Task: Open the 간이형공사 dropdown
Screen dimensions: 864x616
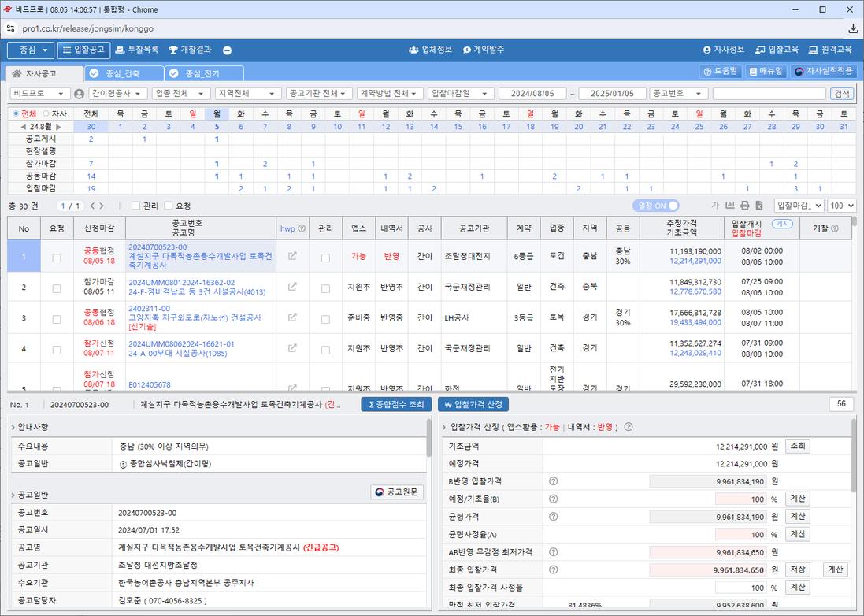Action: (x=118, y=93)
